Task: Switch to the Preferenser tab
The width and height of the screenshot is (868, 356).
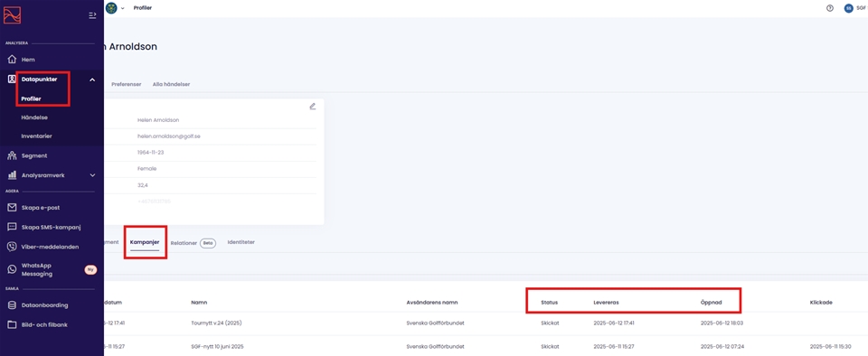Action: pos(127,84)
